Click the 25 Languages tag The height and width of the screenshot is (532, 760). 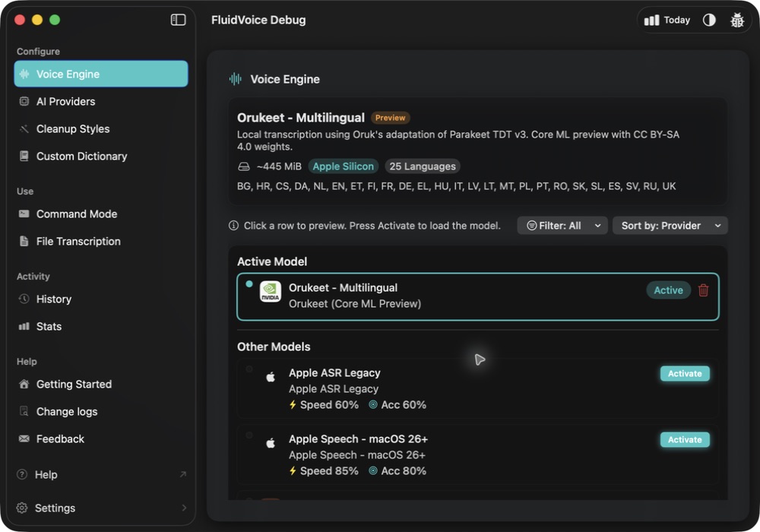[x=422, y=166]
